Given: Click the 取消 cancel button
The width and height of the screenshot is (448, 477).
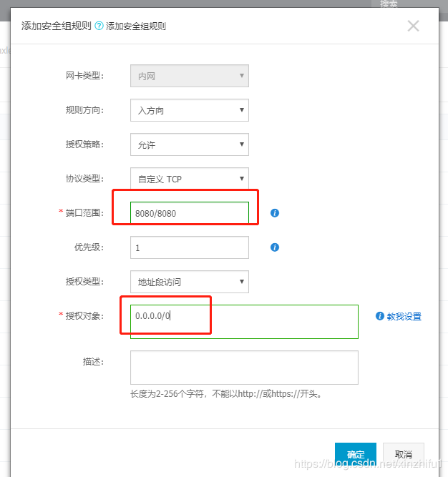Looking at the screenshot, I should pyautogui.click(x=403, y=454).
